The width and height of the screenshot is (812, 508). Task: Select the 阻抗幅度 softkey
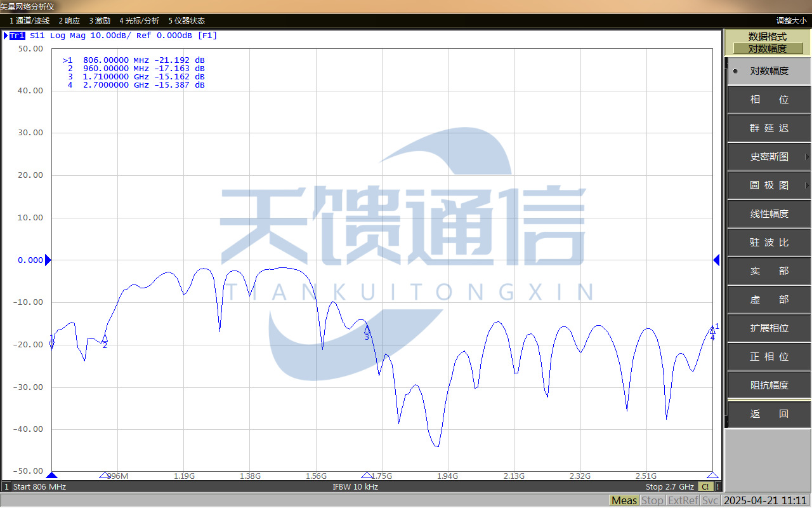point(768,385)
